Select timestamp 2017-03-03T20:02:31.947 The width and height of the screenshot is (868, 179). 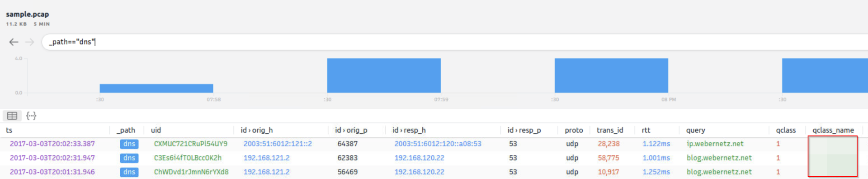[x=52, y=158]
